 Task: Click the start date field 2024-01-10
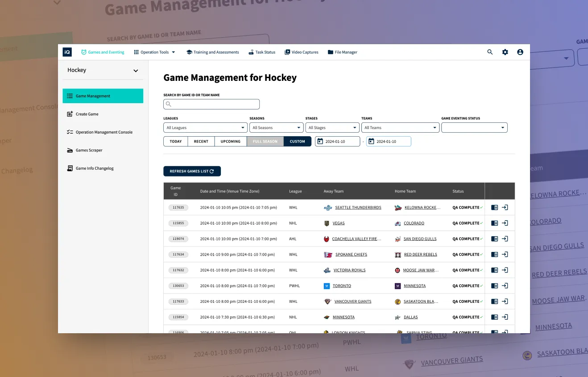pyautogui.click(x=338, y=142)
